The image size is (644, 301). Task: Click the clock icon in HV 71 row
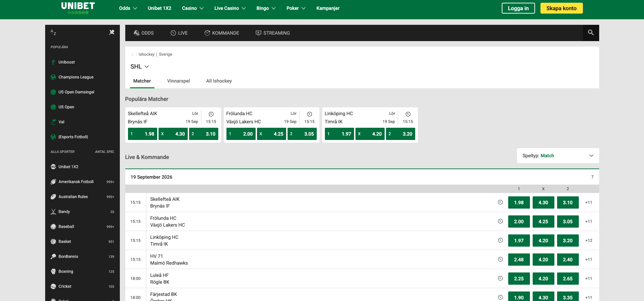(500, 259)
